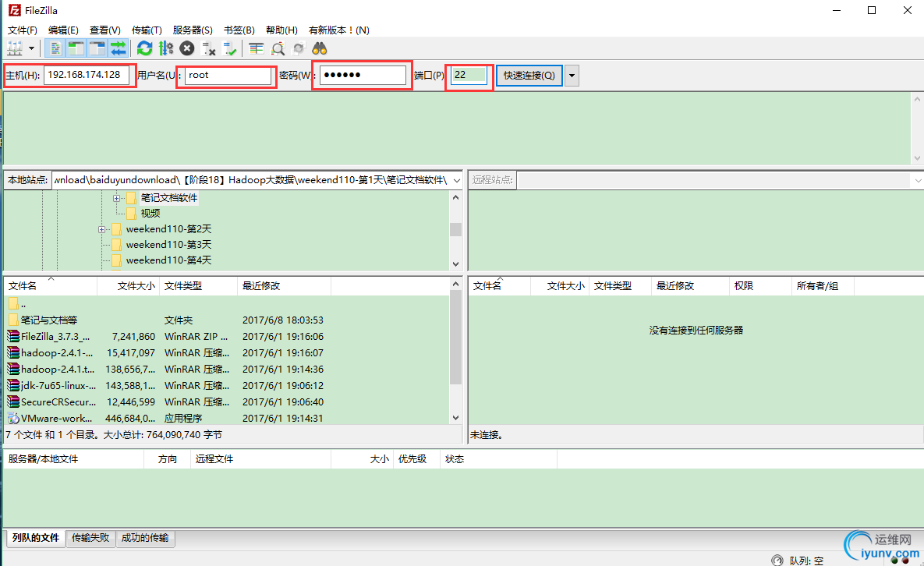Select the weekend110-第4天 folder
The height and width of the screenshot is (566, 924).
(168, 260)
